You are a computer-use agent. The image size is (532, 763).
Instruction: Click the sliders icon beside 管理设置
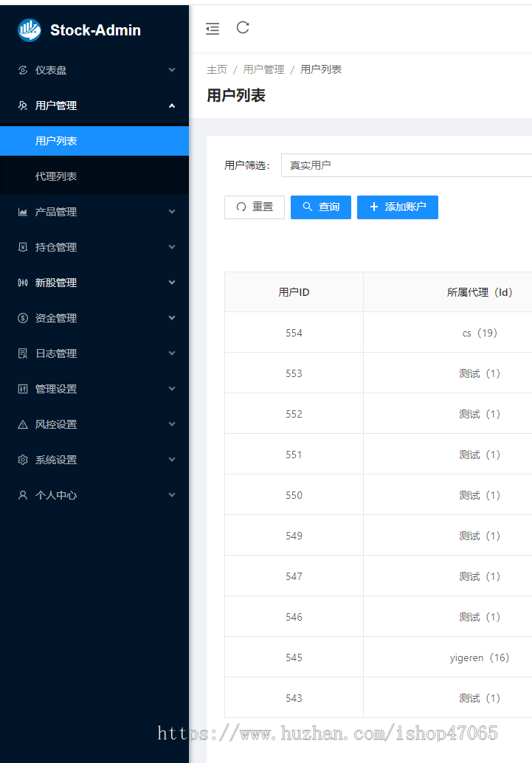(x=22, y=389)
